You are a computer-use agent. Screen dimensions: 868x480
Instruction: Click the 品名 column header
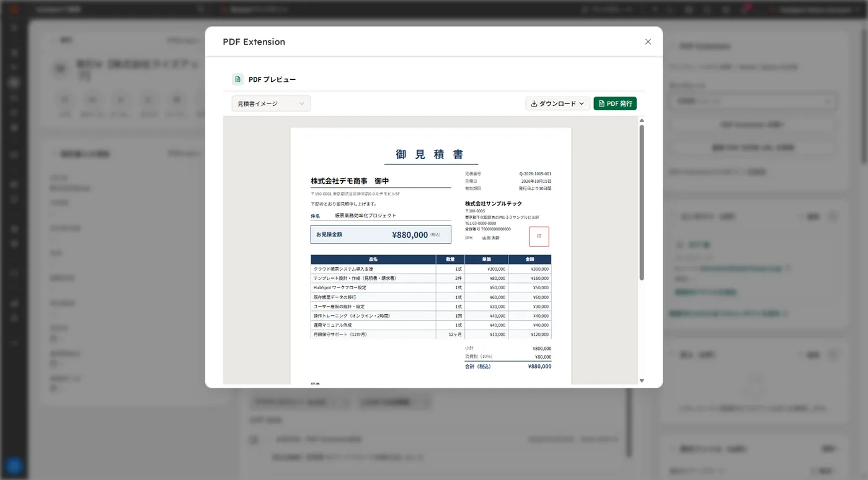[373, 260]
